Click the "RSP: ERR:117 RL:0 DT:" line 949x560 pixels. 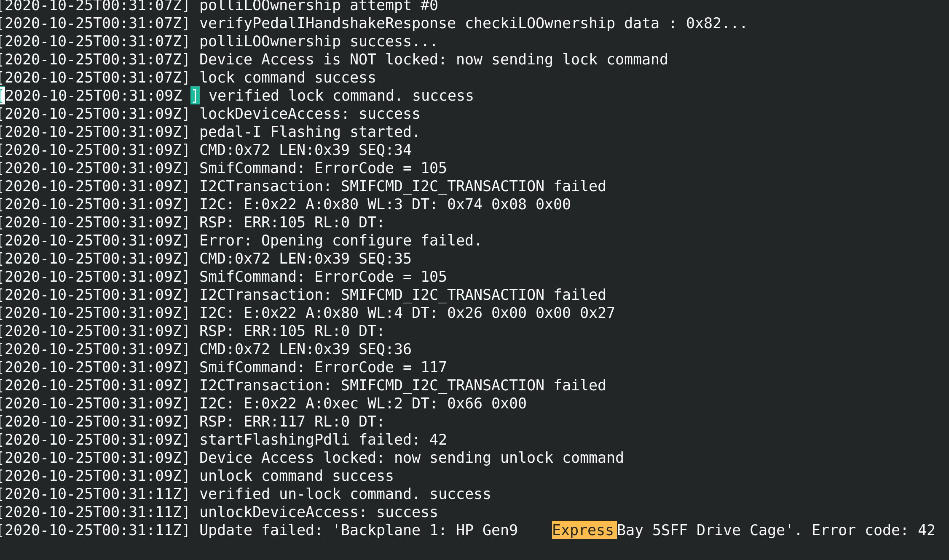pyautogui.click(x=292, y=421)
